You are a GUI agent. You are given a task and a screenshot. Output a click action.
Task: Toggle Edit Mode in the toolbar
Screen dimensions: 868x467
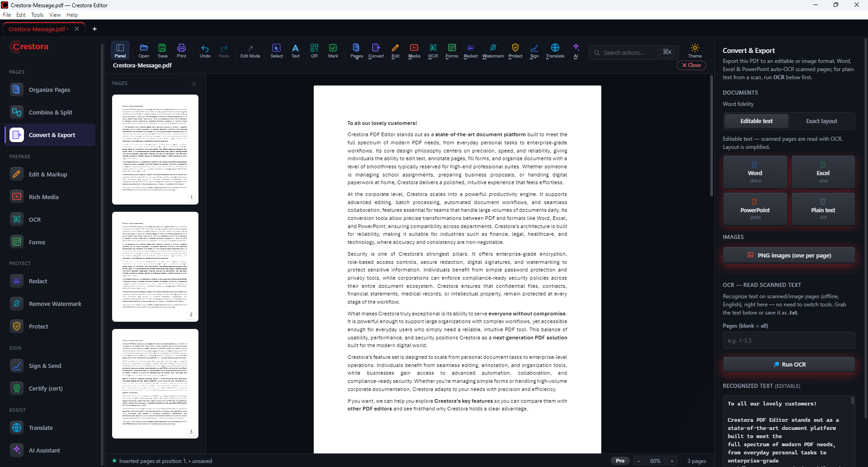(250, 51)
